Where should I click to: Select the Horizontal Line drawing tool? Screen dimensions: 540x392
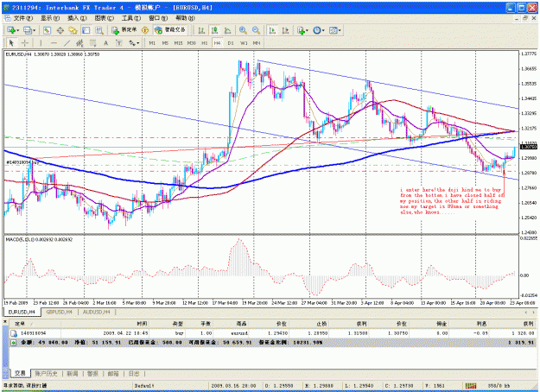click(54, 43)
